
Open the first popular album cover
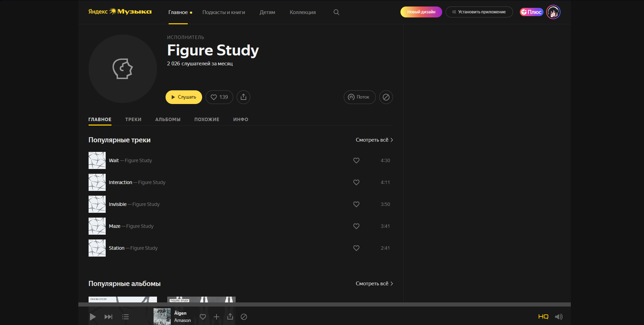[x=123, y=299]
